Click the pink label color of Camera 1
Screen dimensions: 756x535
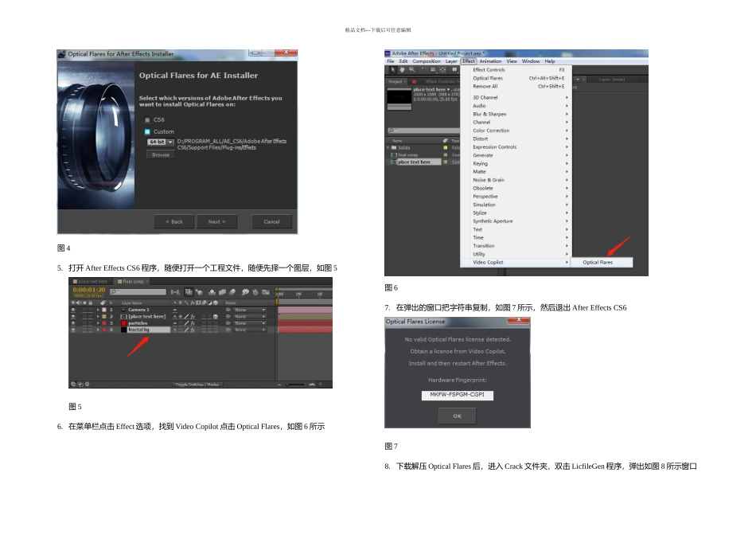click(x=103, y=310)
